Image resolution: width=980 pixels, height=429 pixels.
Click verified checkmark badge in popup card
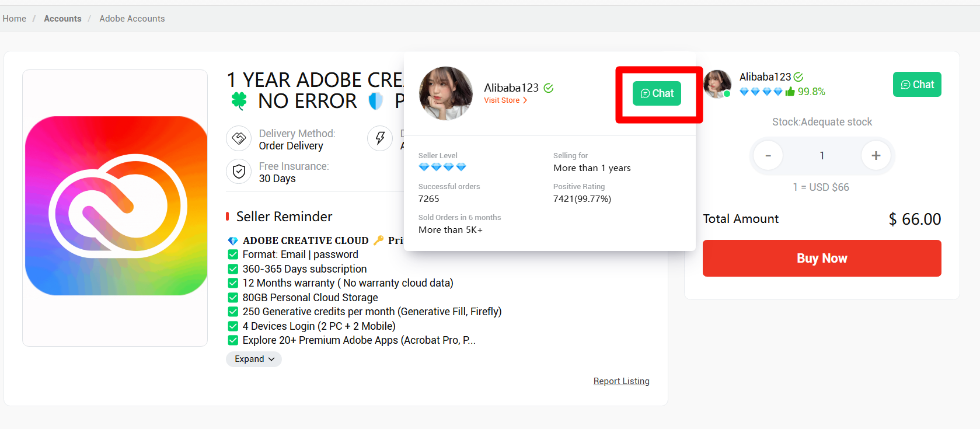[x=549, y=88]
